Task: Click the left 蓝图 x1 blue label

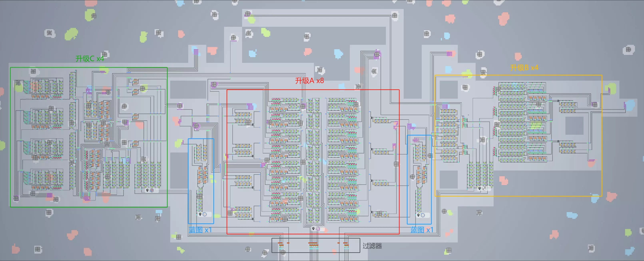Action: (x=200, y=230)
